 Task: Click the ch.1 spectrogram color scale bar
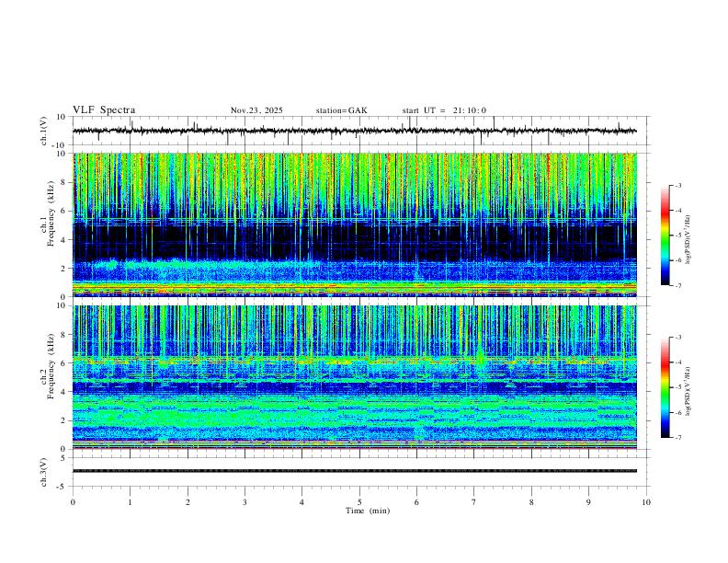pos(665,236)
